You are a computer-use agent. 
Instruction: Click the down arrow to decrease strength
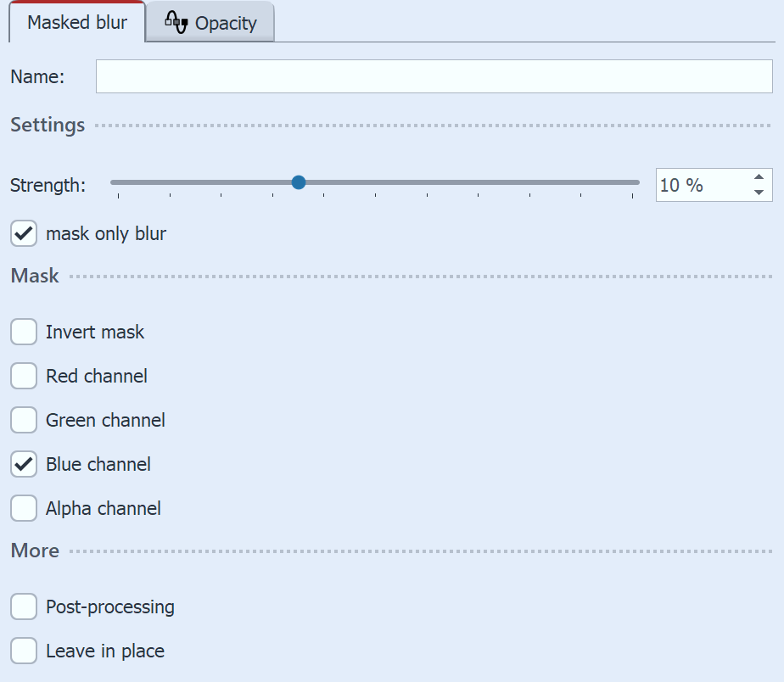[759, 193]
